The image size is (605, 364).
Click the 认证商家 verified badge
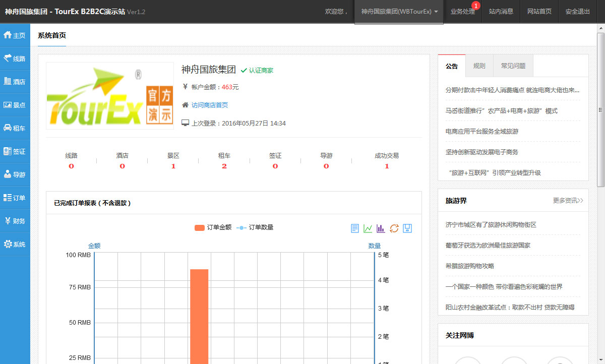pos(257,71)
